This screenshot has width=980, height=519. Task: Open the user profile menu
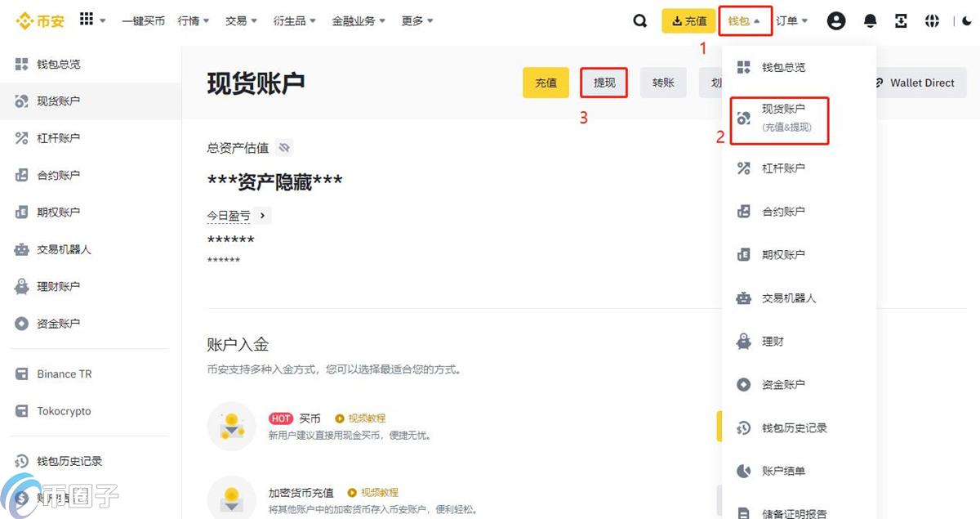coord(835,20)
